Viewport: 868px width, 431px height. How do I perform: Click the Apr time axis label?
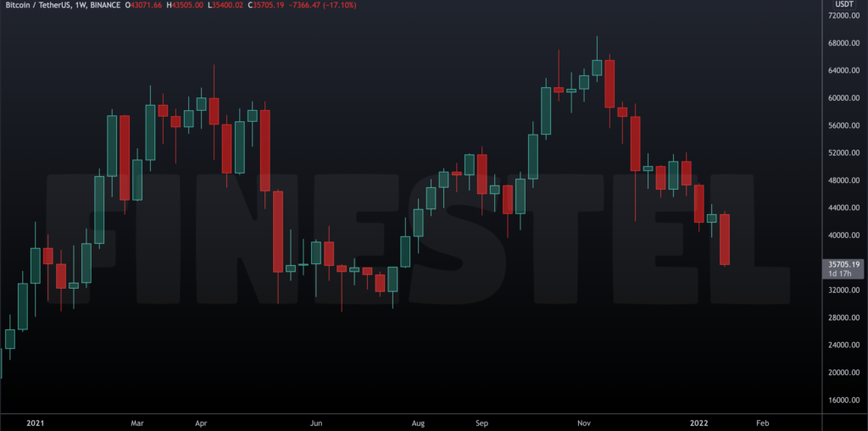[201, 423]
